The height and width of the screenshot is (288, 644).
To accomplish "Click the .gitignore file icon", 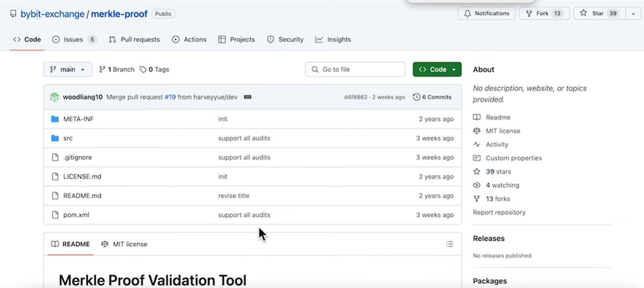I will coord(55,158).
